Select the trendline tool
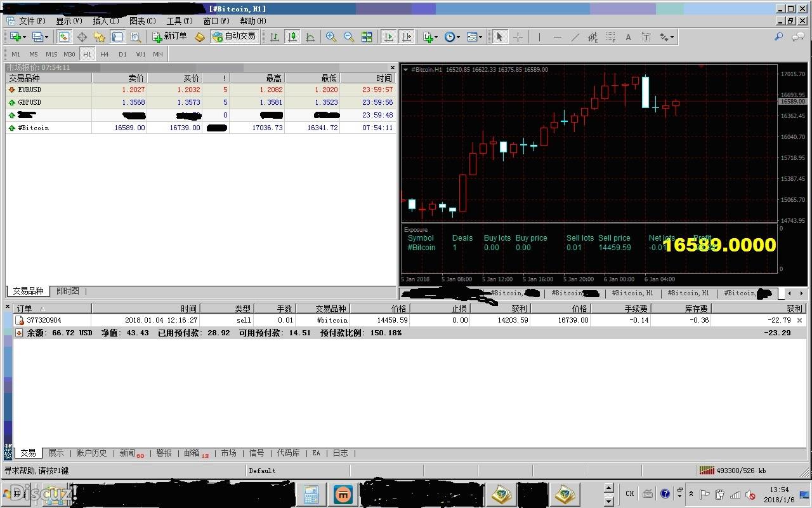The image size is (812, 508). point(575,37)
